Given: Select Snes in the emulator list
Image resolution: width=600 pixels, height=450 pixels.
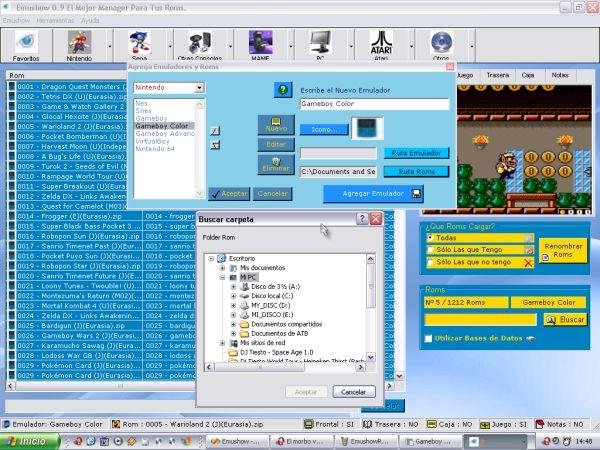Looking at the screenshot, I should point(143,111).
